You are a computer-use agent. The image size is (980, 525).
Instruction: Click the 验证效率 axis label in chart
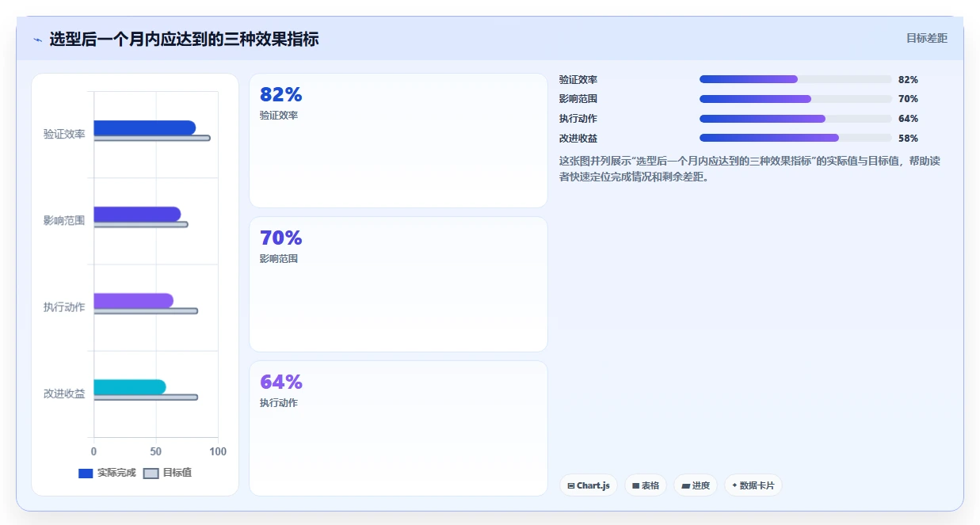click(64, 135)
